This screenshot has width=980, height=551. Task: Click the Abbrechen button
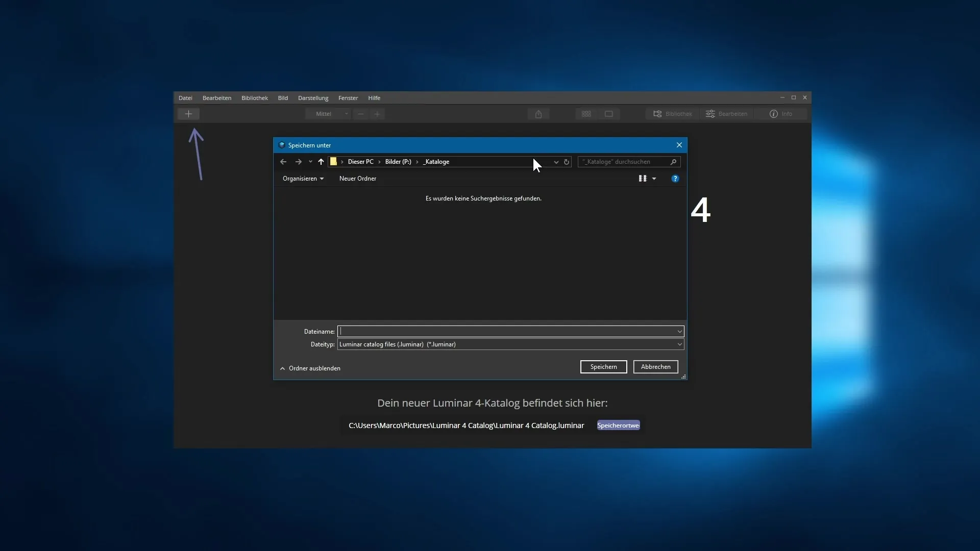pos(656,367)
